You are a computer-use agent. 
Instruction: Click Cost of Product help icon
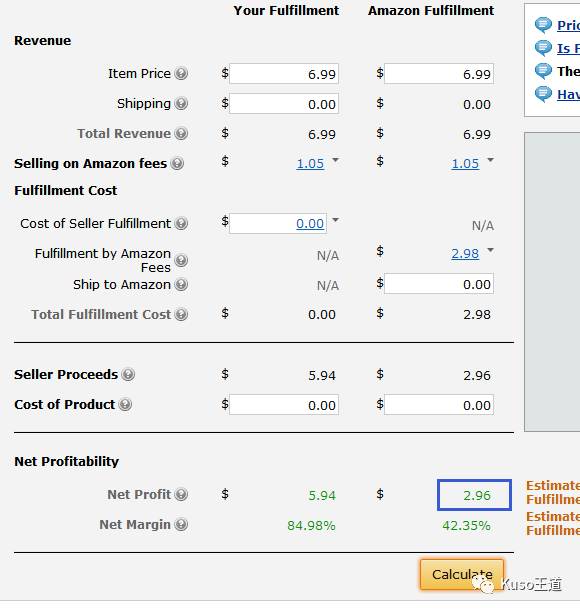coord(125,404)
